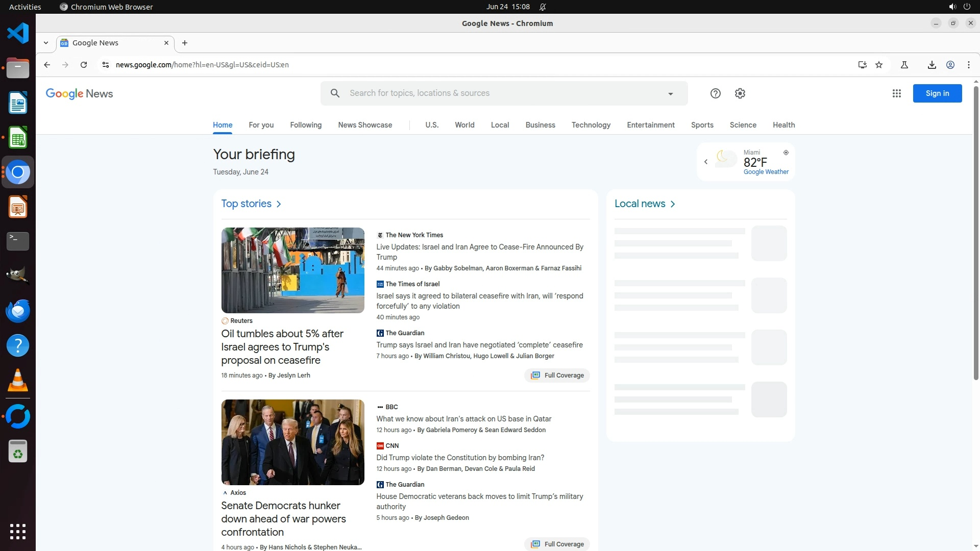Viewport: 980px width, 551px height.
Task: Open the tab search dropdown
Action: [x=46, y=43]
